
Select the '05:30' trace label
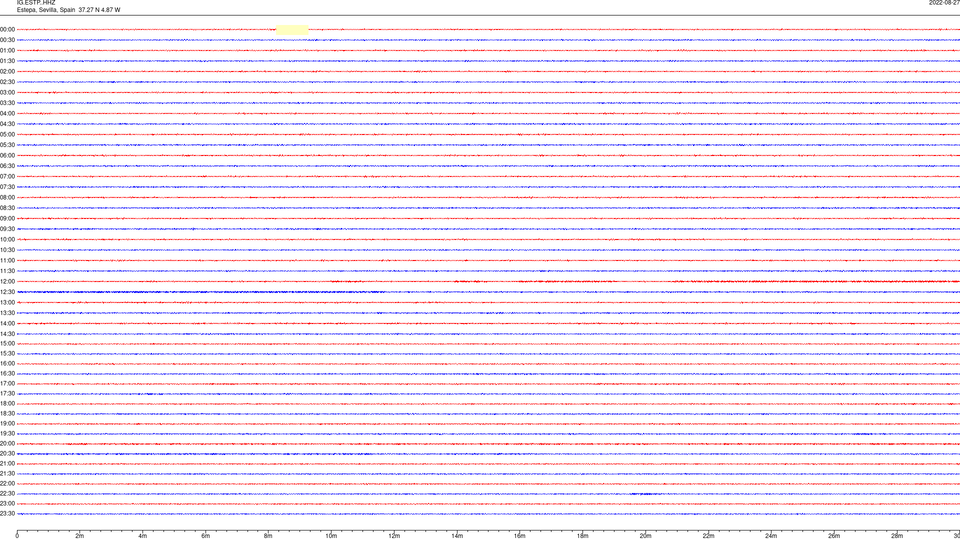coord(7,145)
